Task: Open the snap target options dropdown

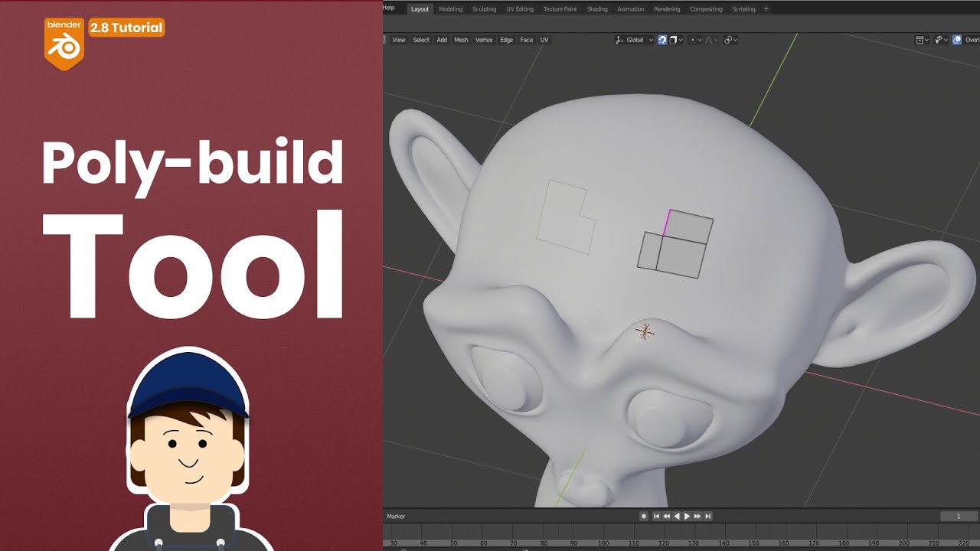Action: click(x=676, y=40)
